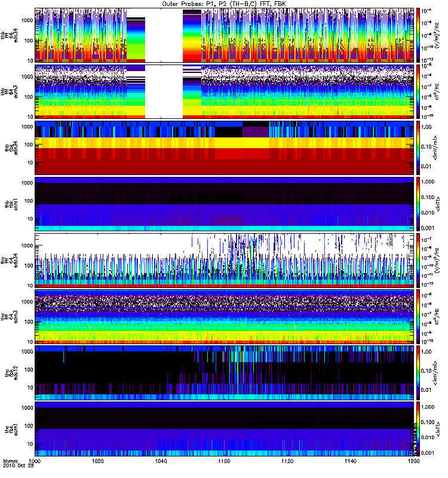Image resolution: width=448 pixels, height=478 pixels.
Task: Click 'nT²/Hz' unit label of thc scm3 color bar
Action: click(x=438, y=317)
